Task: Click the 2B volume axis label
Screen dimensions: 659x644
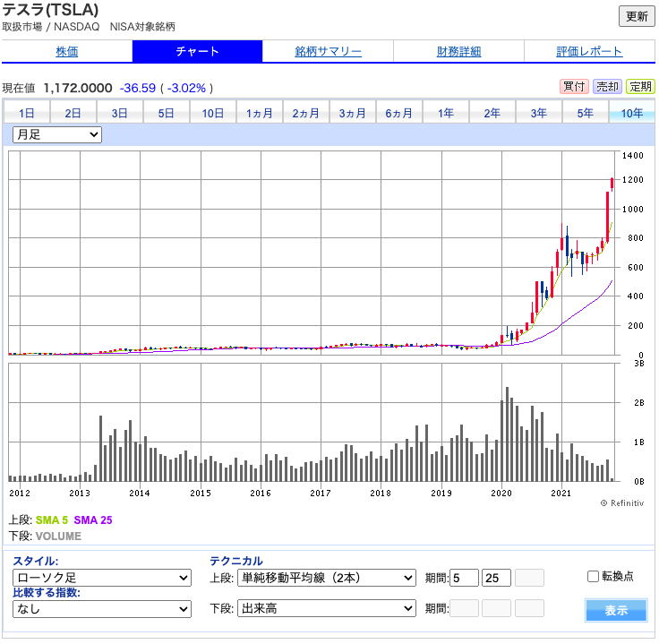Action: click(639, 403)
